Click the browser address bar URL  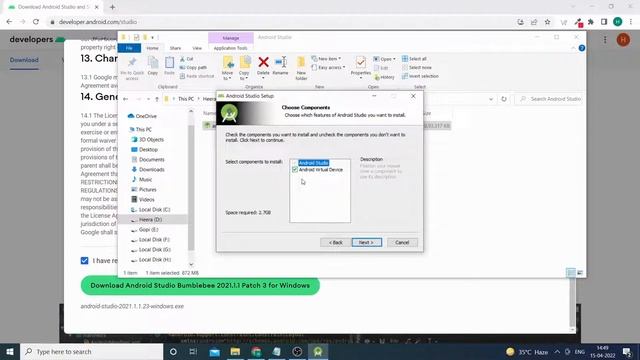click(98, 22)
